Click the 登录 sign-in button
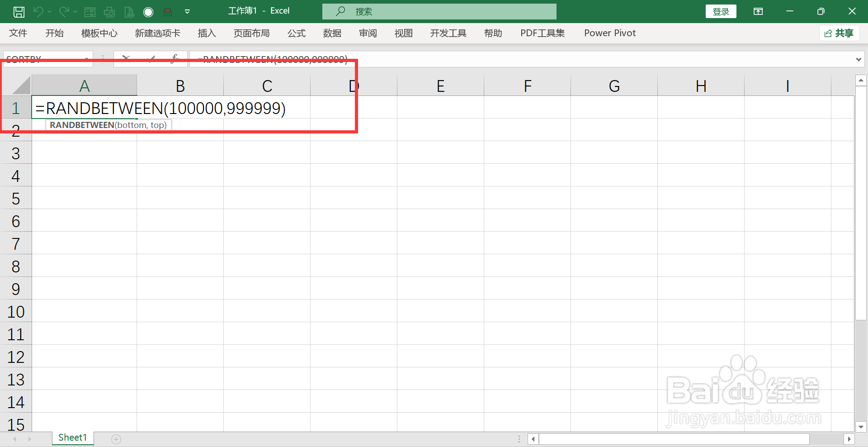This screenshot has width=868, height=447. coord(721,11)
